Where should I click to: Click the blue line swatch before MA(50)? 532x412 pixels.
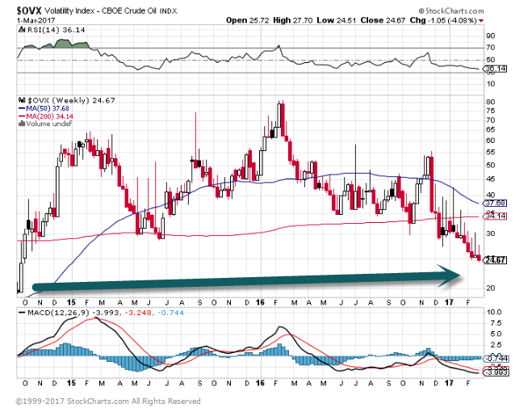pos(22,108)
